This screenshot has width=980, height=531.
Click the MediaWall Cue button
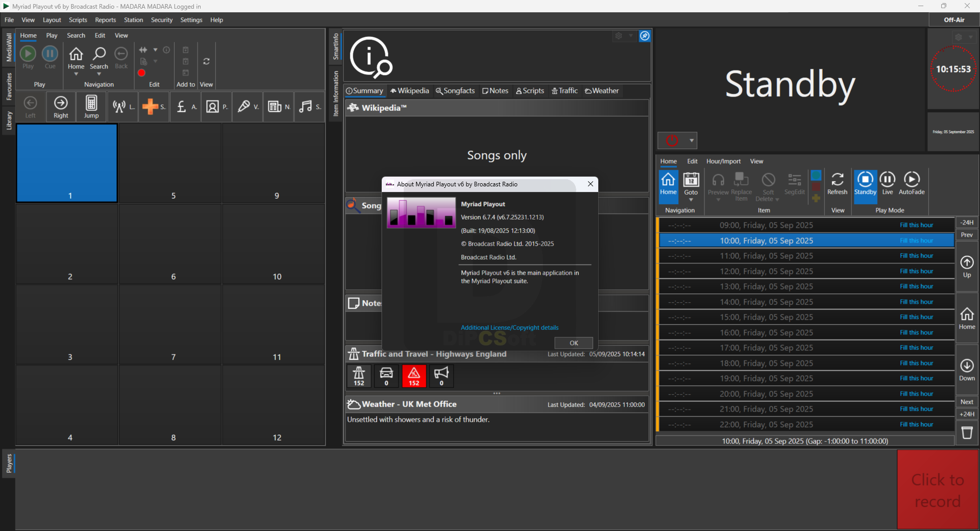pyautogui.click(x=50, y=57)
